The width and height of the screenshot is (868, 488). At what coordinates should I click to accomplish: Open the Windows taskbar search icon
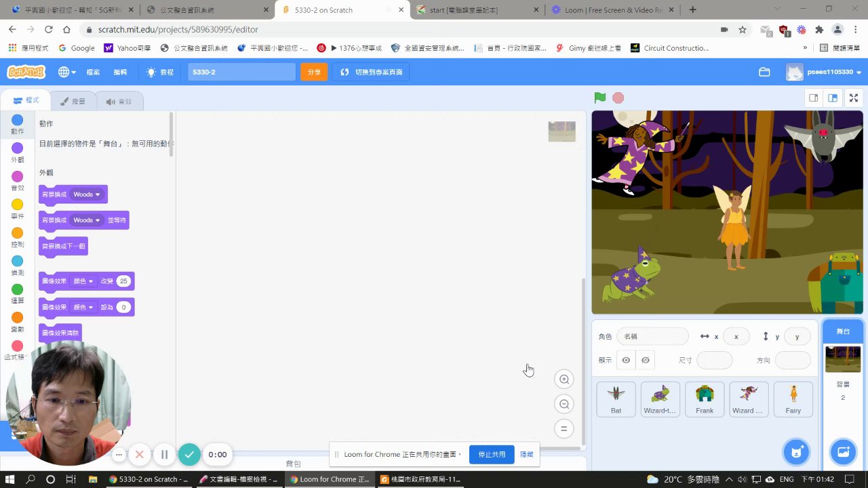tap(31, 479)
